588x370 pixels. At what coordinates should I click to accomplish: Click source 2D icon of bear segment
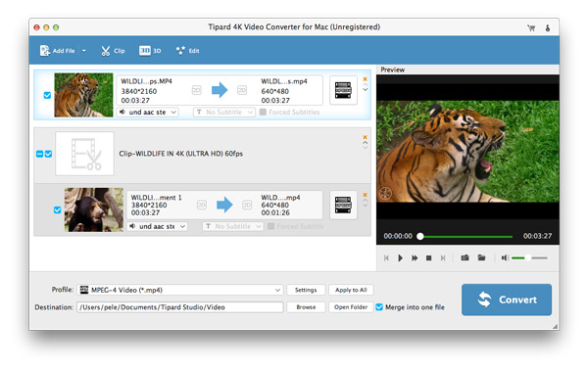click(202, 205)
